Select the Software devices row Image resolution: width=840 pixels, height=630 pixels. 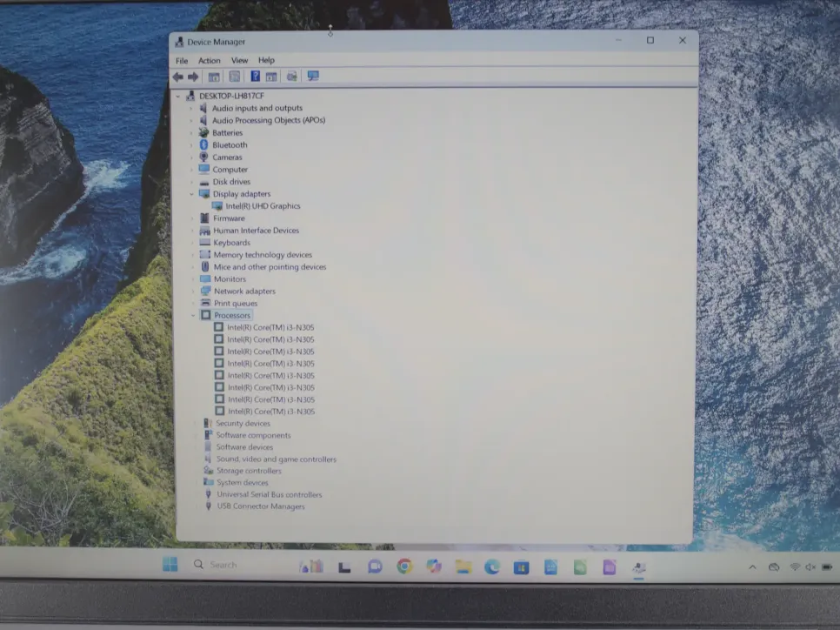click(x=244, y=447)
